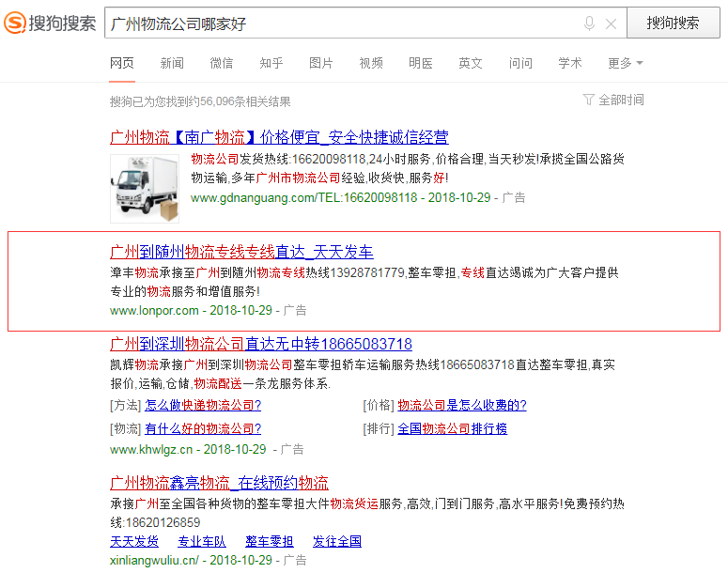728x573 pixels.
Task: Click the 搜狗已为您找到约56,096条相关结果 count text
Action: pos(200,101)
